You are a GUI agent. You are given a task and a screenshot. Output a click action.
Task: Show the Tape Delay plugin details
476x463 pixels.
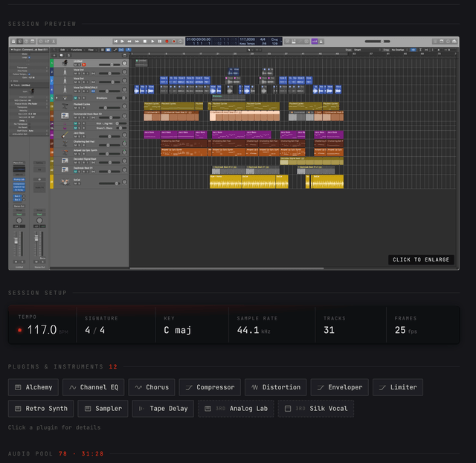tap(163, 409)
